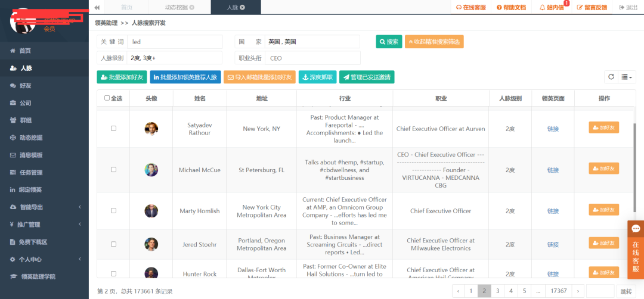Select the checkbox for Marty Homlish
Viewport: 644px width, 299px height.
tap(113, 211)
